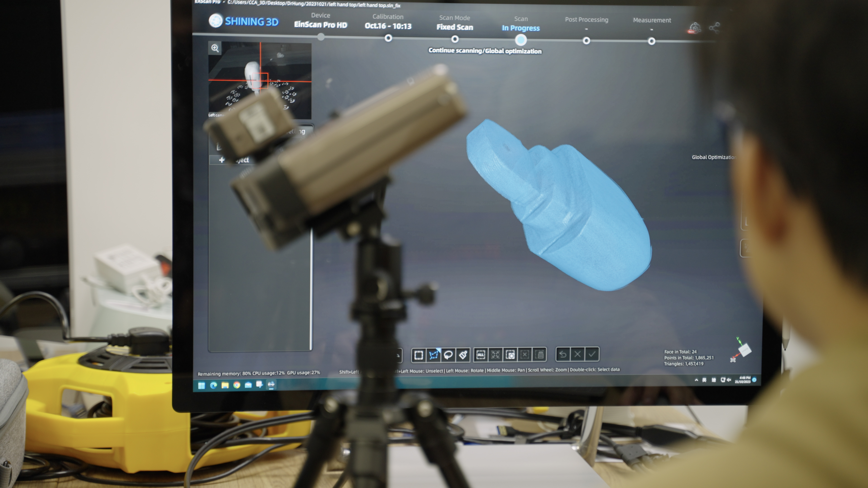Click the Post Processing step node
The image size is (868, 488).
pyautogui.click(x=586, y=41)
